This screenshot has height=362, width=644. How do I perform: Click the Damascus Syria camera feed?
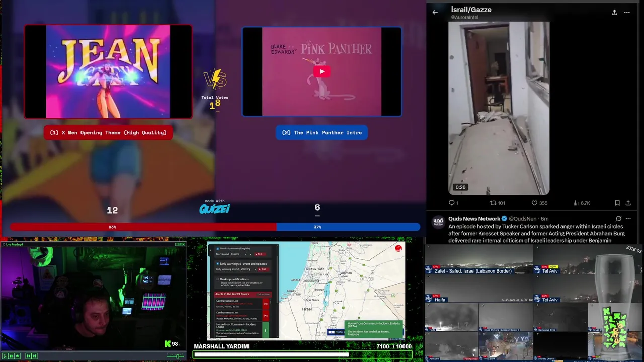click(560, 317)
